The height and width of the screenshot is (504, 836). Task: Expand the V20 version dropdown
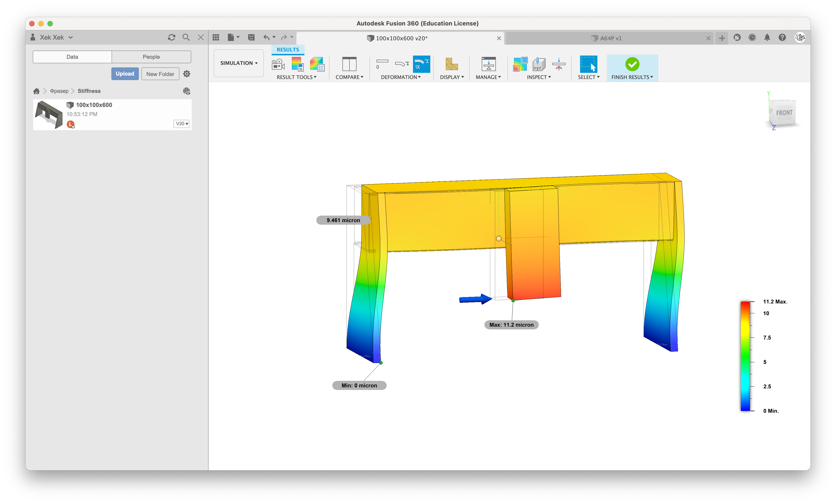point(181,124)
